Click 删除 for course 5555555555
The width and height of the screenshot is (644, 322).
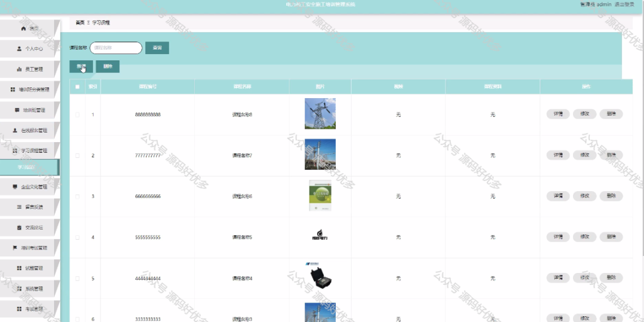[x=611, y=236]
